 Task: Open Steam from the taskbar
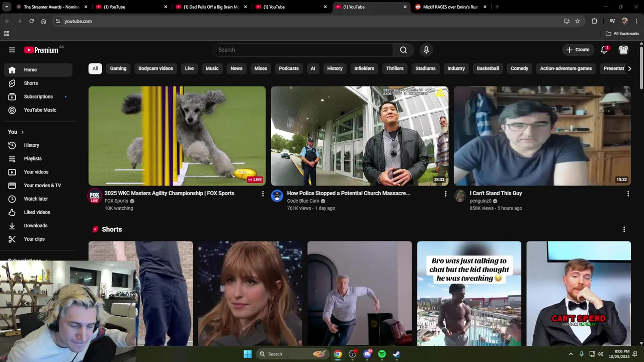click(396, 354)
